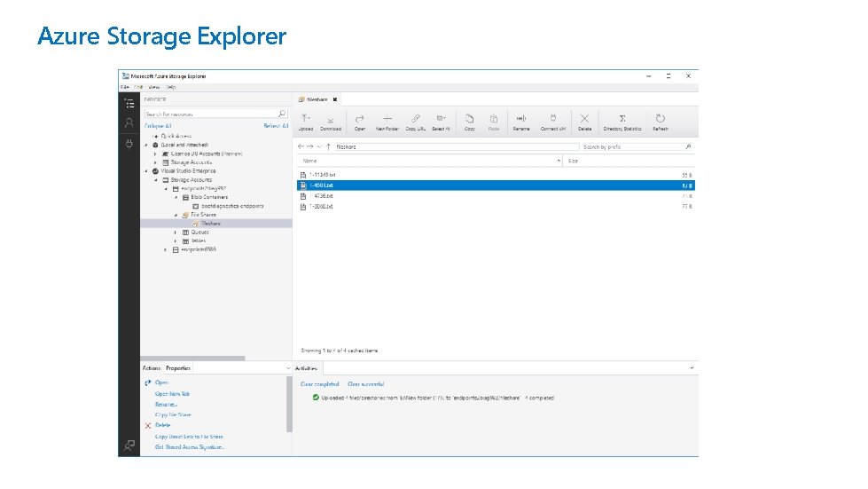Screen dimensions: 868x489
Task: Open the Help menu
Action: point(171,87)
